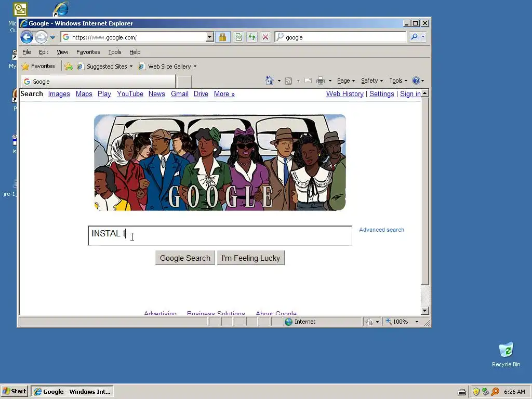Click the scrollbar down arrow
The width and height of the screenshot is (532, 399).
tap(425, 311)
